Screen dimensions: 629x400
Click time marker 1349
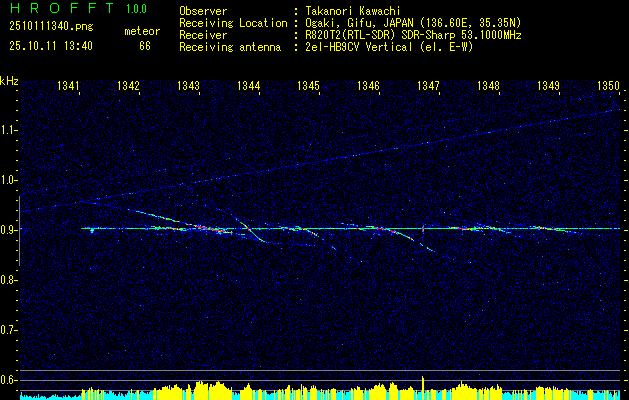[548, 85]
